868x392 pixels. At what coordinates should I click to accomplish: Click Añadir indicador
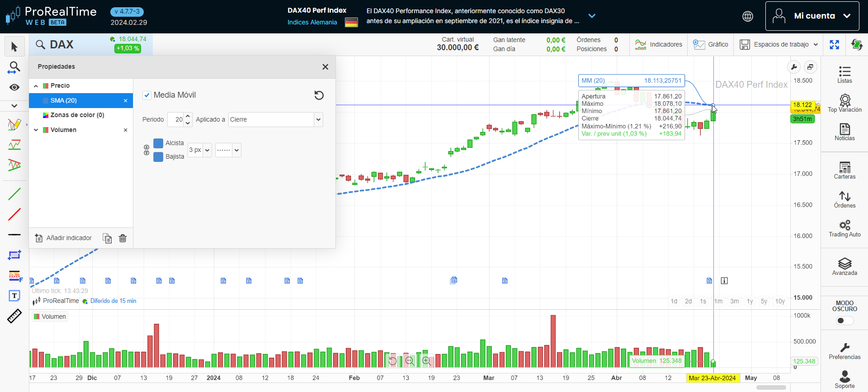63,238
